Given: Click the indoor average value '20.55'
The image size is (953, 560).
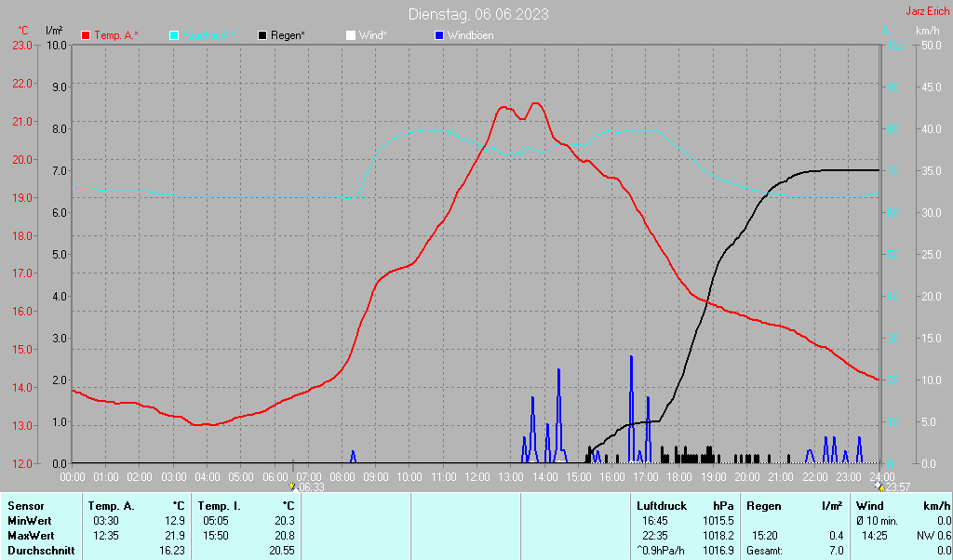Looking at the screenshot, I should point(282,551).
